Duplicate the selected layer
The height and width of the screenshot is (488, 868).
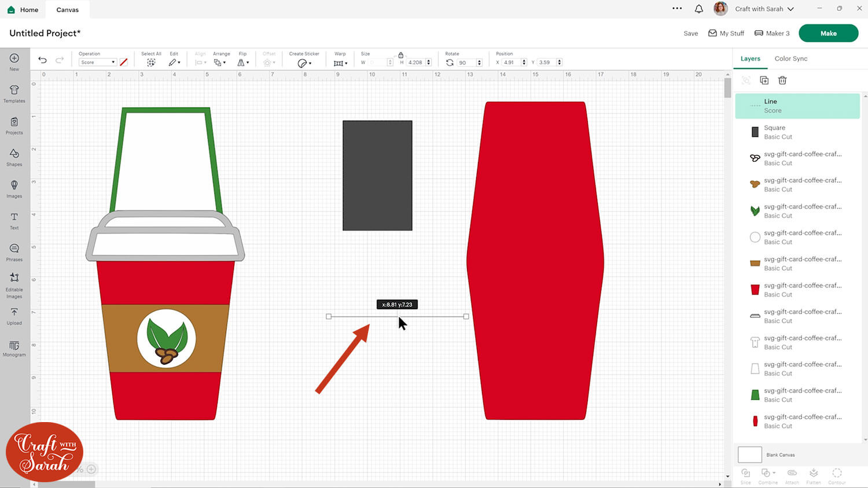click(x=764, y=80)
